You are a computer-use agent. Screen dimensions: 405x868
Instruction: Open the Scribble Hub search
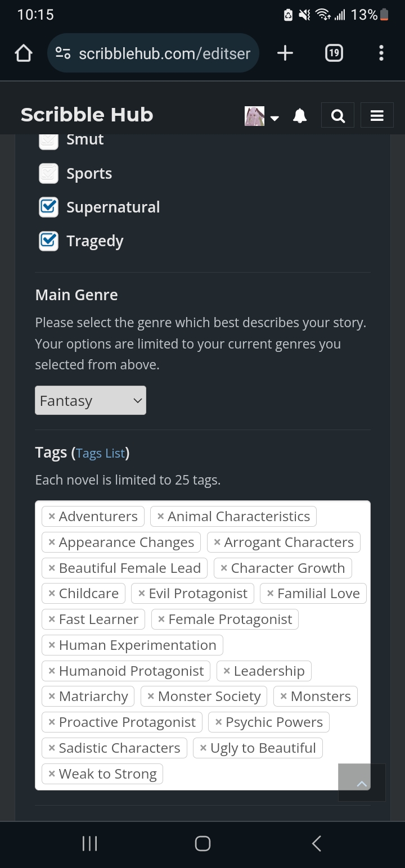pos(337,115)
